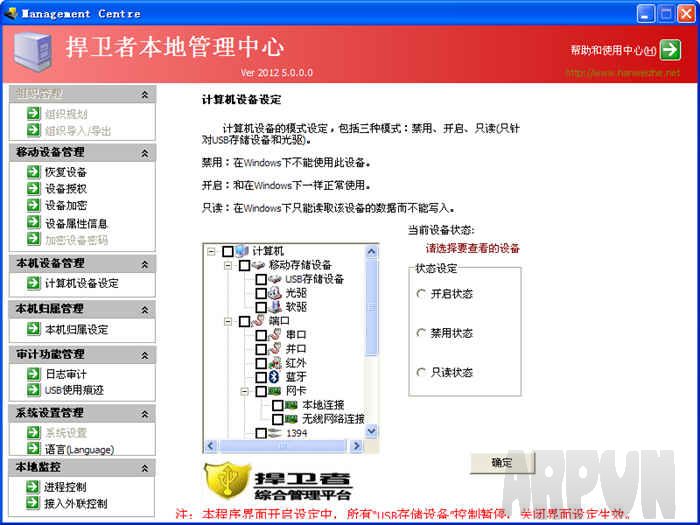Click the computer icon of the 计算机 tree node

242,251
